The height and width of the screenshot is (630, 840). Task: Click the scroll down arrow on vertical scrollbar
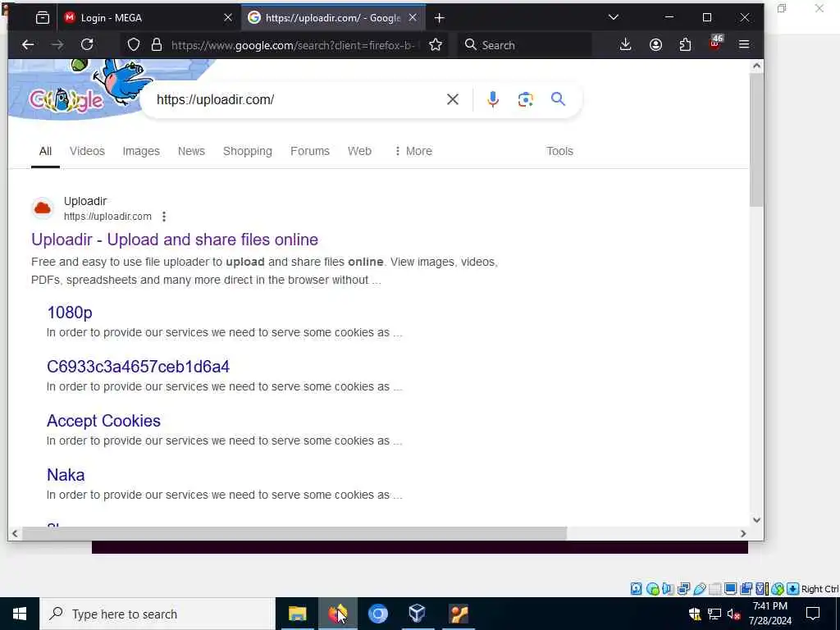[x=756, y=519]
